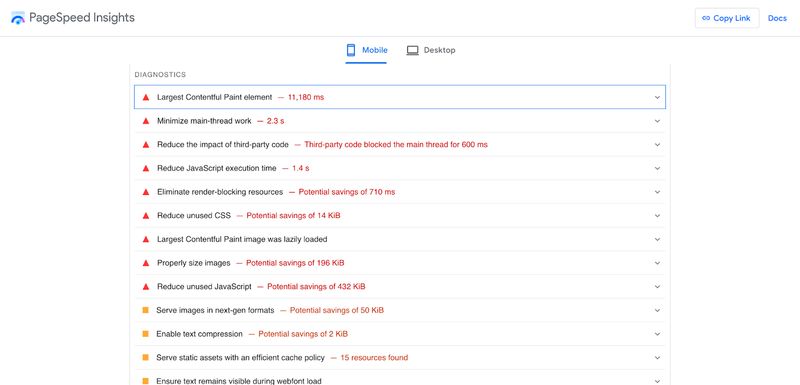800x385 pixels.
Task: Click 'Largest Contentful Paint image was lazily loaded'
Action: pos(242,239)
